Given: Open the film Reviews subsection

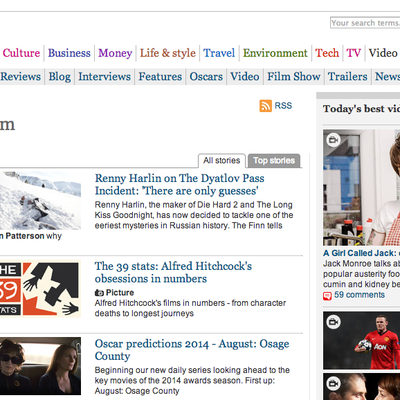Looking at the screenshot, I should pyautogui.click(x=20, y=76).
